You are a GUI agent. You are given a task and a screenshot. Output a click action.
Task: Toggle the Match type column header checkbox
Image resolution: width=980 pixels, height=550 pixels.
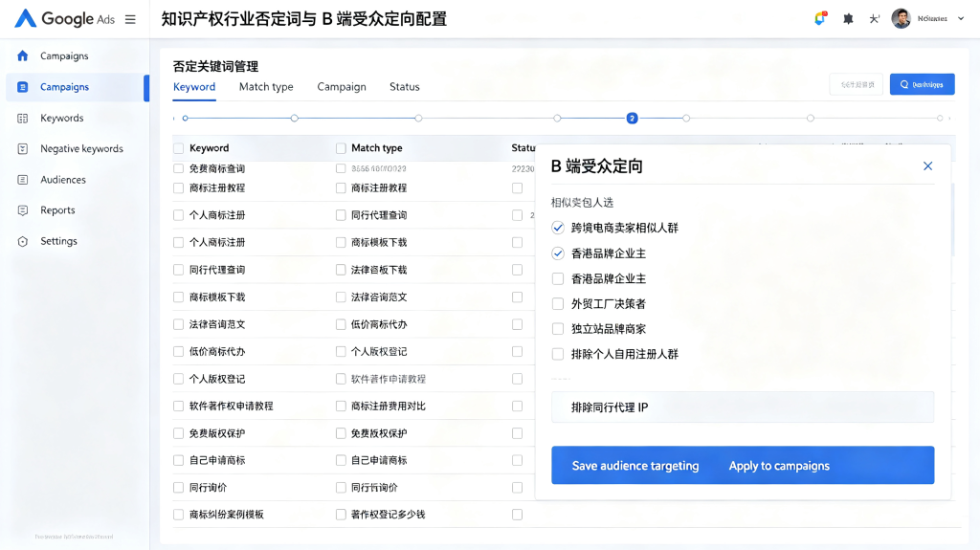[x=341, y=148]
